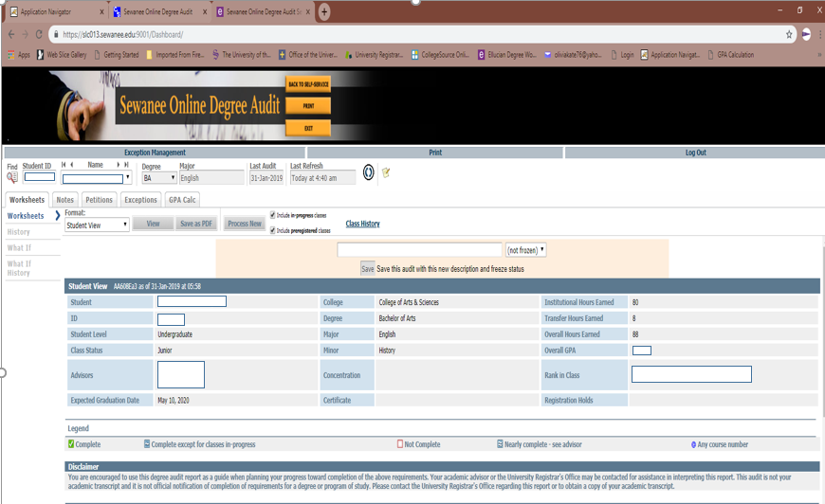
Task: Click the Save as PDF button
Action: 196,225
